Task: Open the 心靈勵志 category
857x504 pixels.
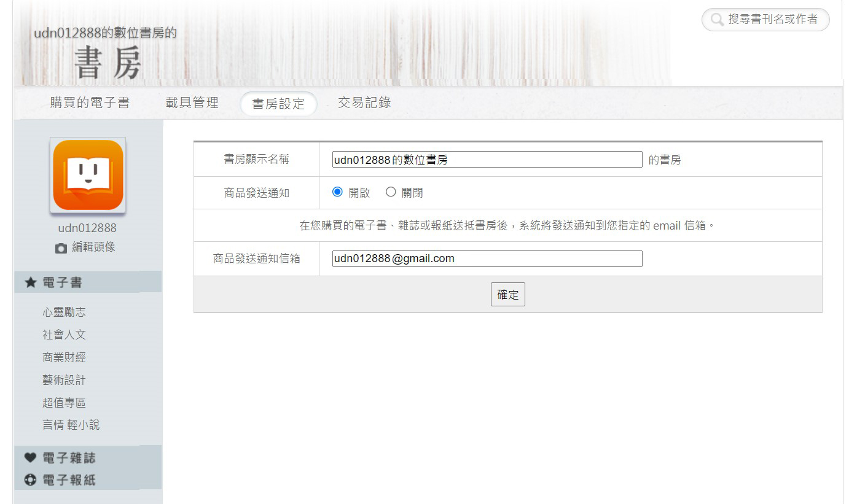Action: 64,312
